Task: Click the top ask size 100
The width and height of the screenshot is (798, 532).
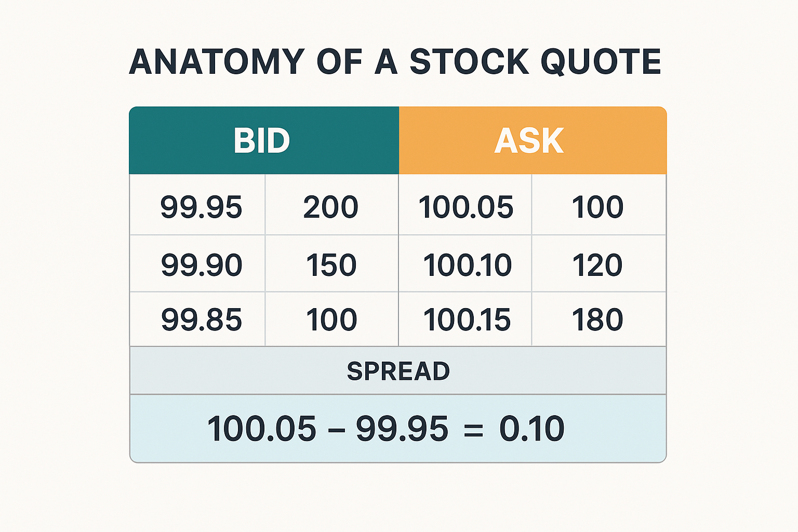Action: [x=597, y=207]
